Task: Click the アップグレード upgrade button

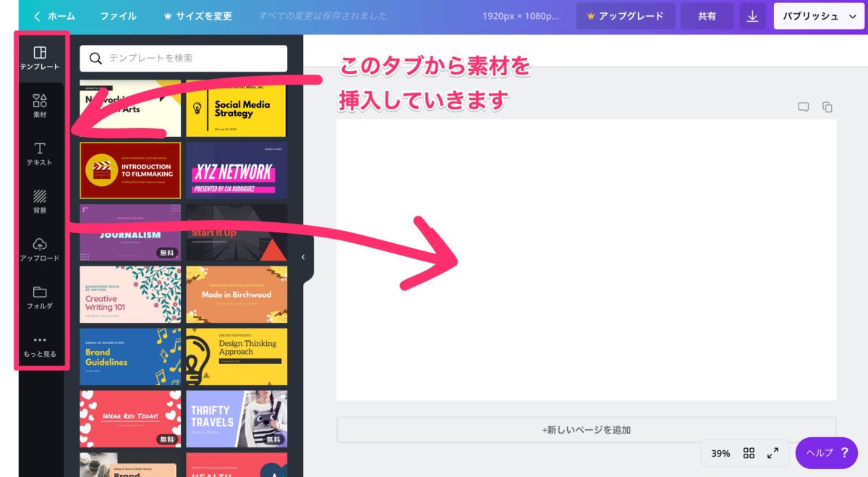Action: point(626,16)
